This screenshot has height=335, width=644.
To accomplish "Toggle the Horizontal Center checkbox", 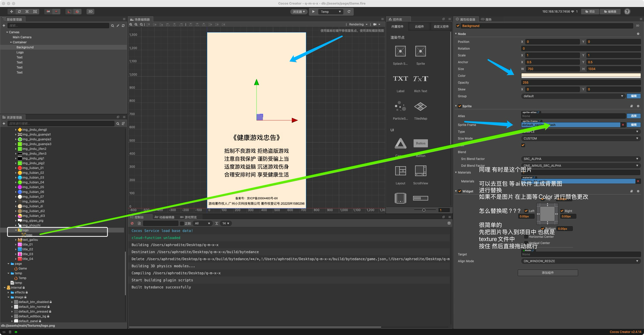I will tap(526, 237).
